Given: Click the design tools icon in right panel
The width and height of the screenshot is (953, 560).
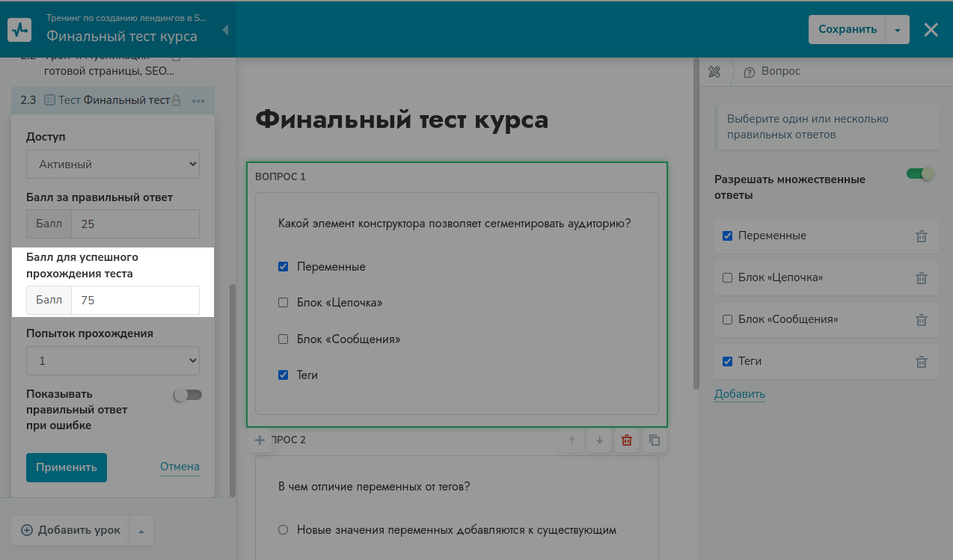Looking at the screenshot, I should pos(714,72).
